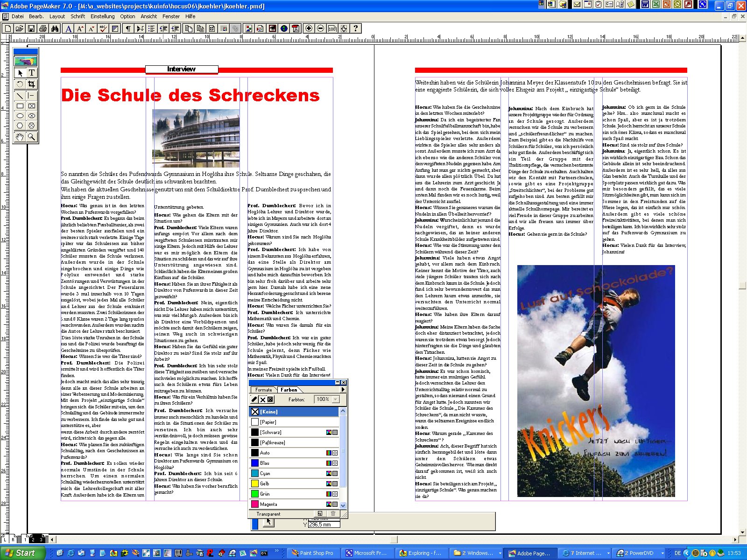Select the Text tool in toolbox
Image resolution: width=747 pixels, height=560 pixels.
click(32, 73)
